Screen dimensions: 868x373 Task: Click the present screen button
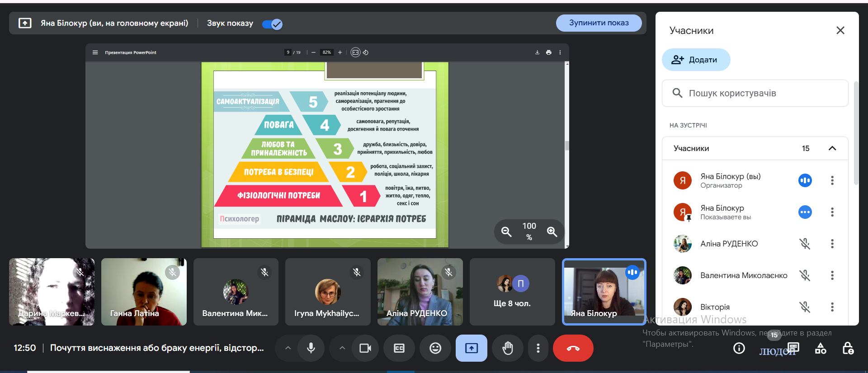point(472,348)
